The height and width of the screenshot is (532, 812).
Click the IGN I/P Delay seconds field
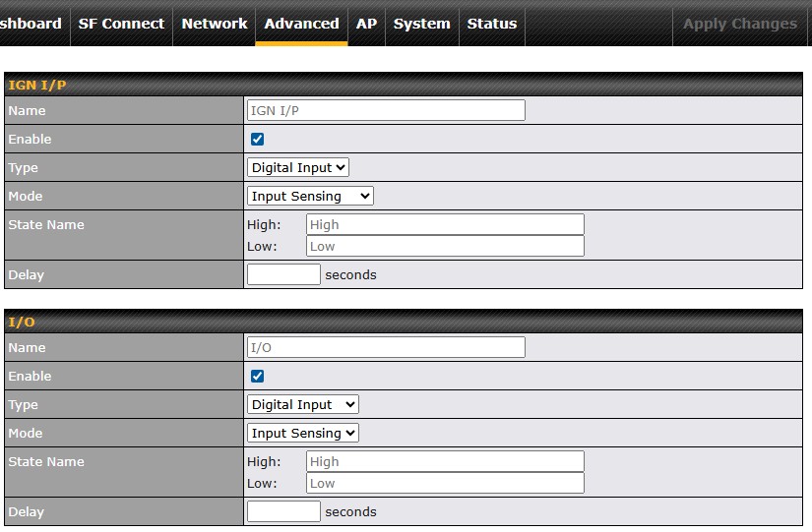[283, 275]
